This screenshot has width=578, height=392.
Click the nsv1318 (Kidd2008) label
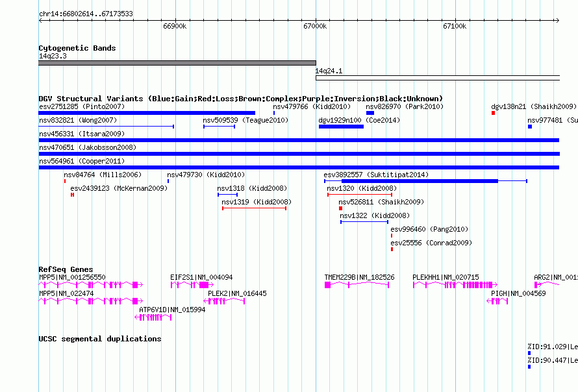(252, 188)
